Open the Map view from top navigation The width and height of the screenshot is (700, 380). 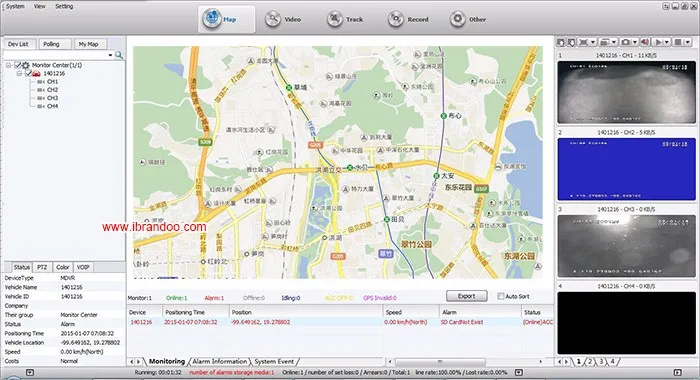[226, 19]
